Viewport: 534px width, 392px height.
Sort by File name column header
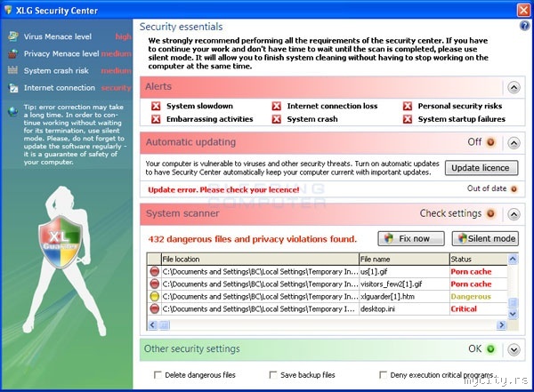(x=404, y=260)
